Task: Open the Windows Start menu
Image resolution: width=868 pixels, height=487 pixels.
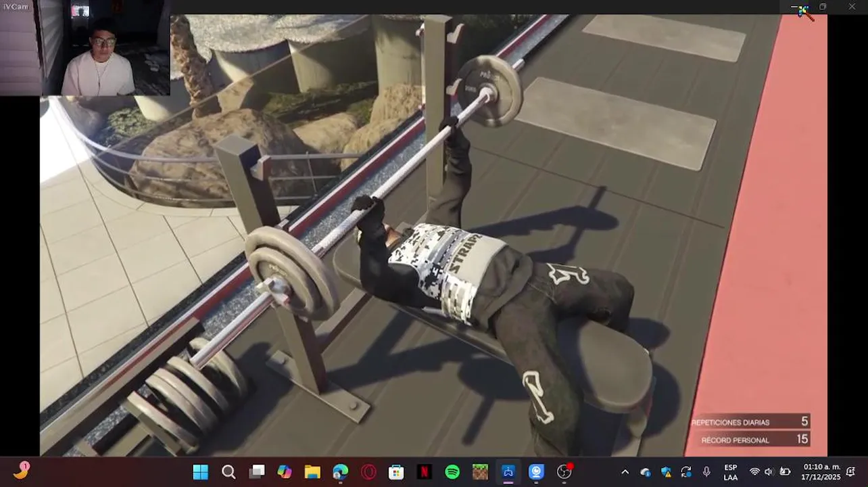Action: point(200,471)
